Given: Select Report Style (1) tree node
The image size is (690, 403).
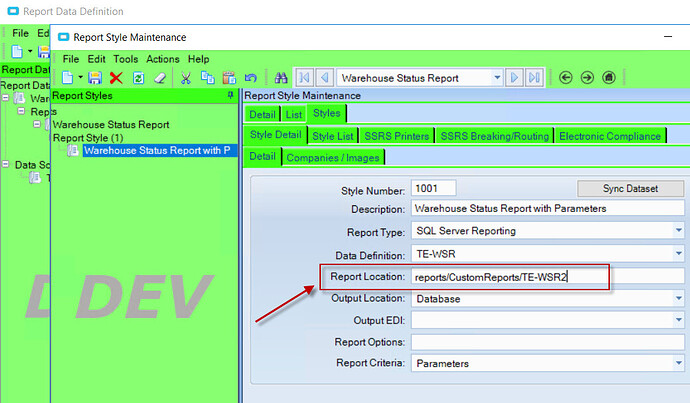Looking at the screenshot, I should (88, 138).
